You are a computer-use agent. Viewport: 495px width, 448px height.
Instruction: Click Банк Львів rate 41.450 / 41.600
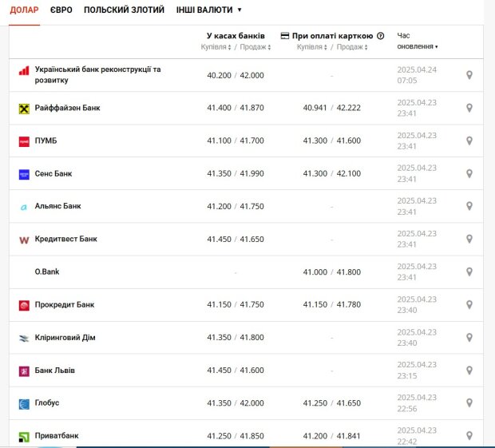(x=236, y=371)
